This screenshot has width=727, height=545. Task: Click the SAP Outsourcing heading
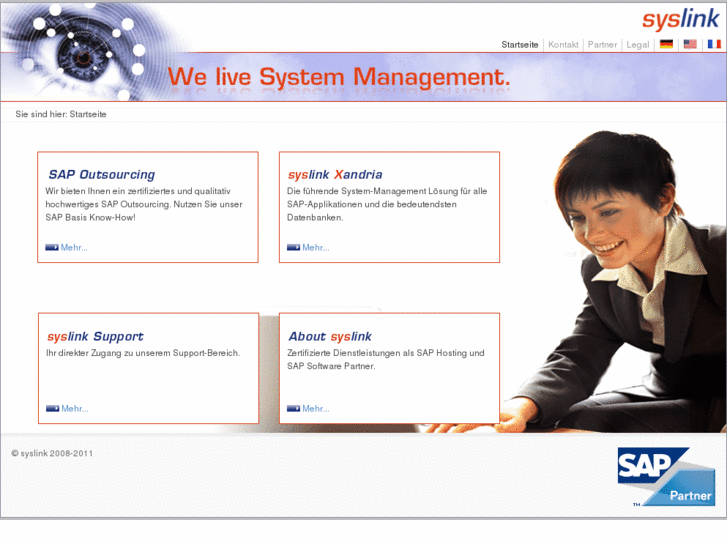tap(102, 175)
